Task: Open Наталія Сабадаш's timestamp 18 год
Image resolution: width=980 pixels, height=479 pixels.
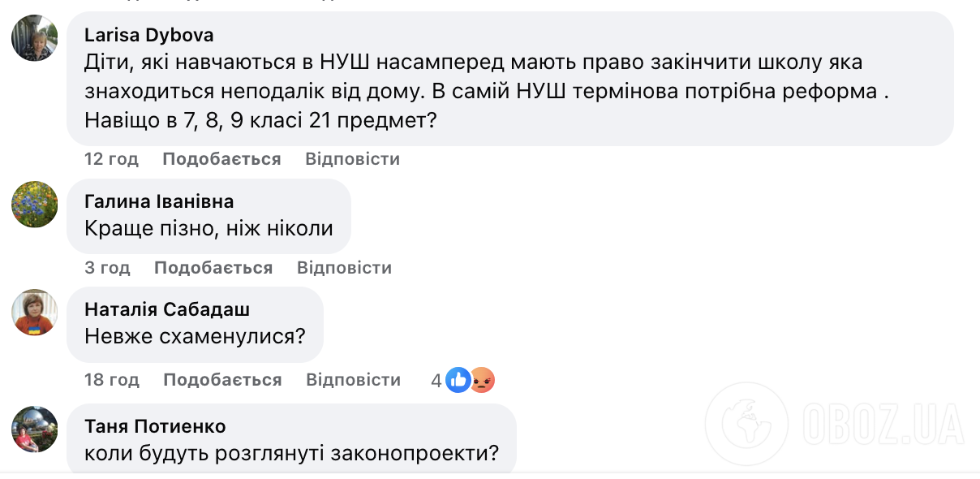Action: [111, 378]
